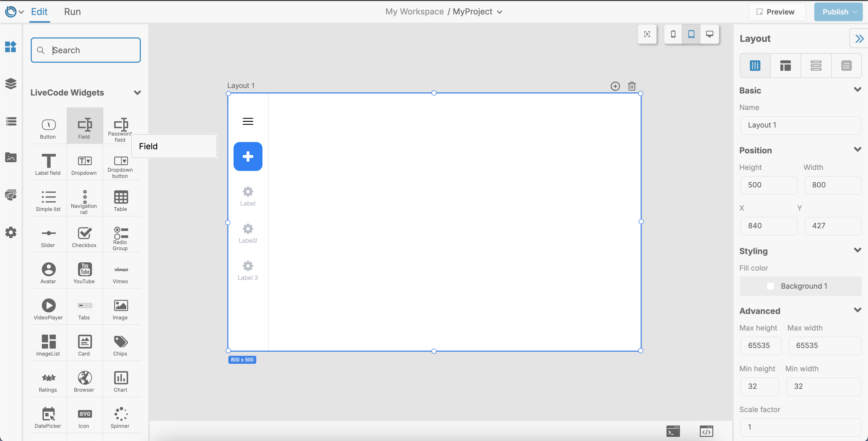Open the code editor icon
The height and width of the screenshot is (441, 868).
[706, 431]
